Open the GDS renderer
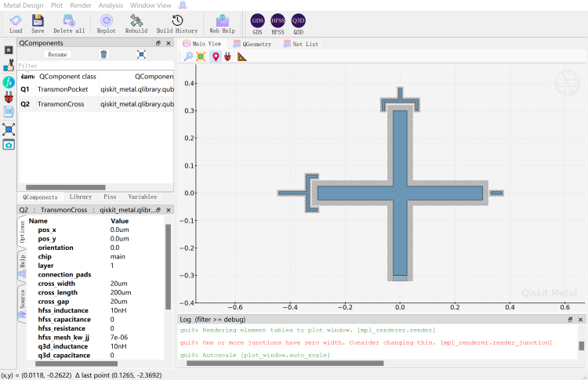The image size is (588, 380). pos(257,21)
